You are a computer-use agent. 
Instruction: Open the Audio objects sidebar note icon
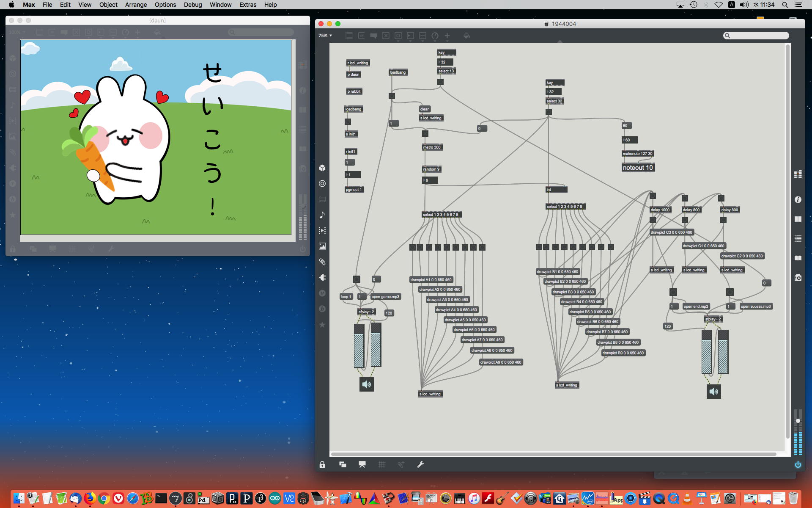pos(322,215)
